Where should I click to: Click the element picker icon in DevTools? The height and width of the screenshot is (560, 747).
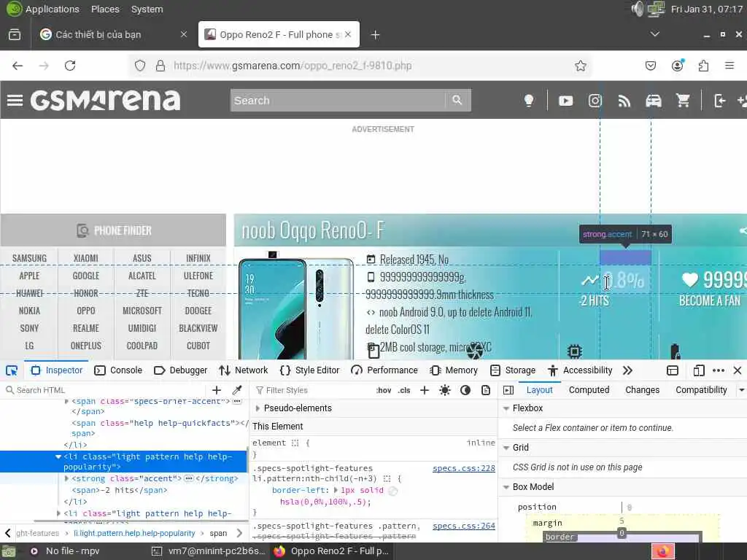12,370
